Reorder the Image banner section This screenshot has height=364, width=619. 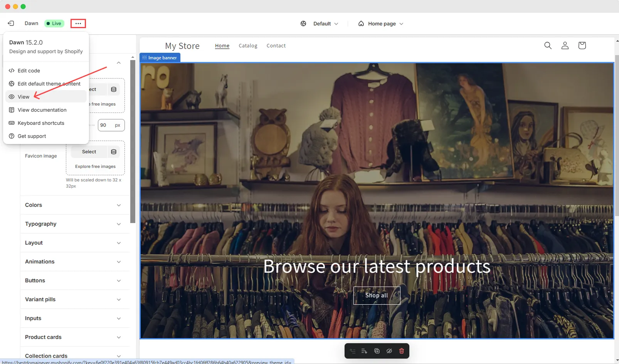click(364, 351)
